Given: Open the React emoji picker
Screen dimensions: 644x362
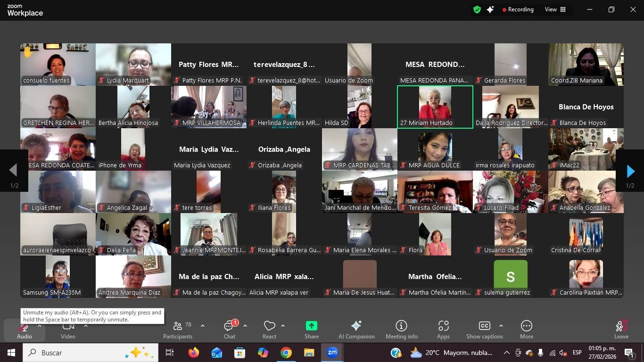Looking at the screenshot, I should point(269,329).
